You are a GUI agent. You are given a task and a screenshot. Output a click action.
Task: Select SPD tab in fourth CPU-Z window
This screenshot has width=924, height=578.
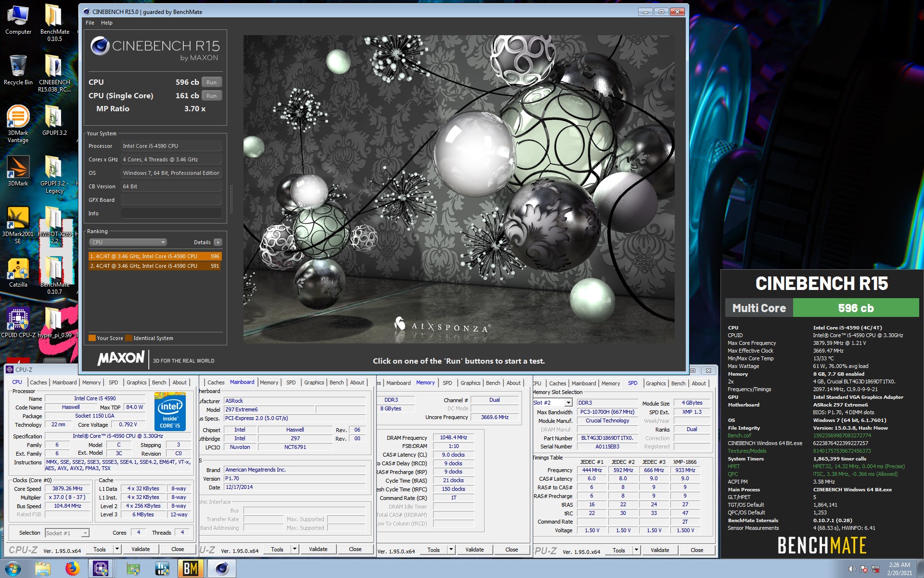coord(632,383)
